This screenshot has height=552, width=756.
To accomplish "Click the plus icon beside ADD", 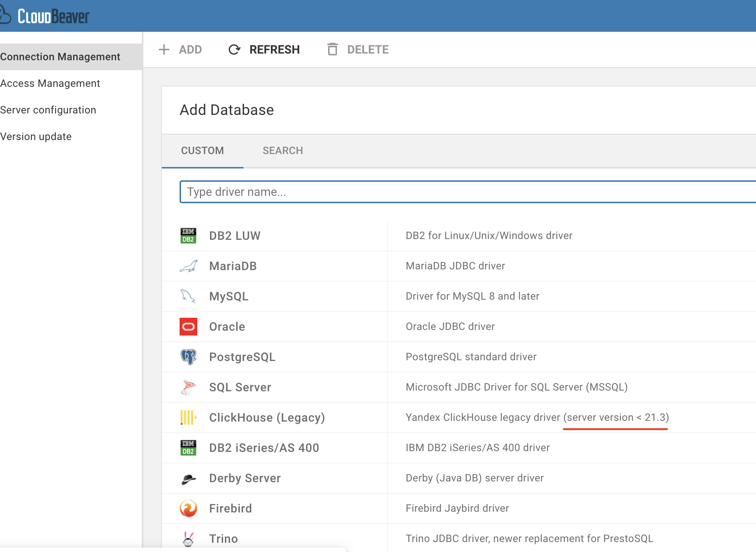I will (x=164, y=50).
